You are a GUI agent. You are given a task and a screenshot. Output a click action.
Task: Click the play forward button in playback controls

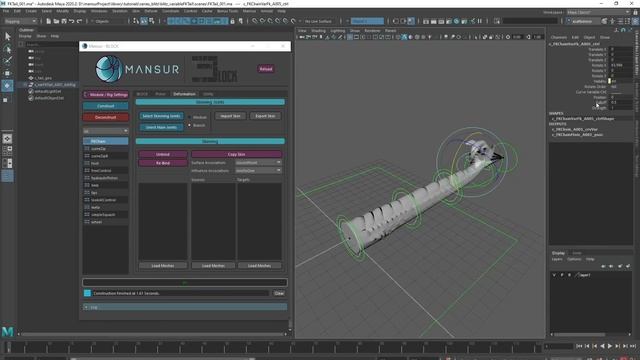(610, 346)
